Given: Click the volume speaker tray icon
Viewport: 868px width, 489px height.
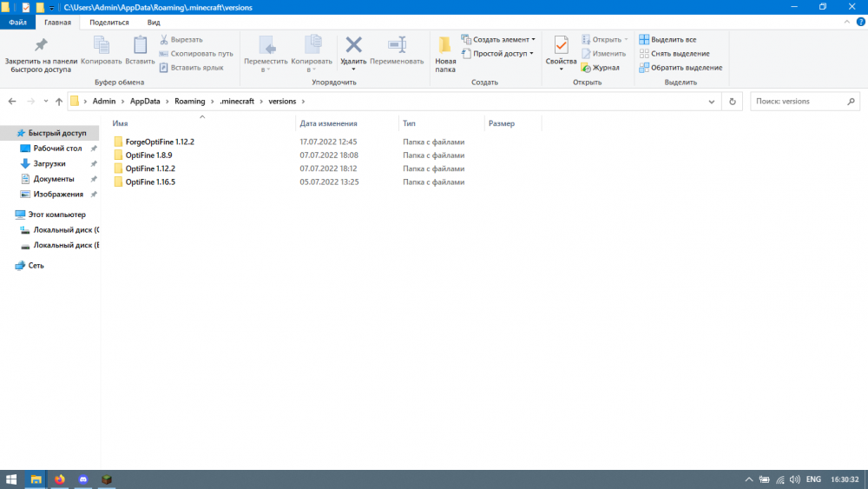Looking at the screenshot, I should pos(795,479).
